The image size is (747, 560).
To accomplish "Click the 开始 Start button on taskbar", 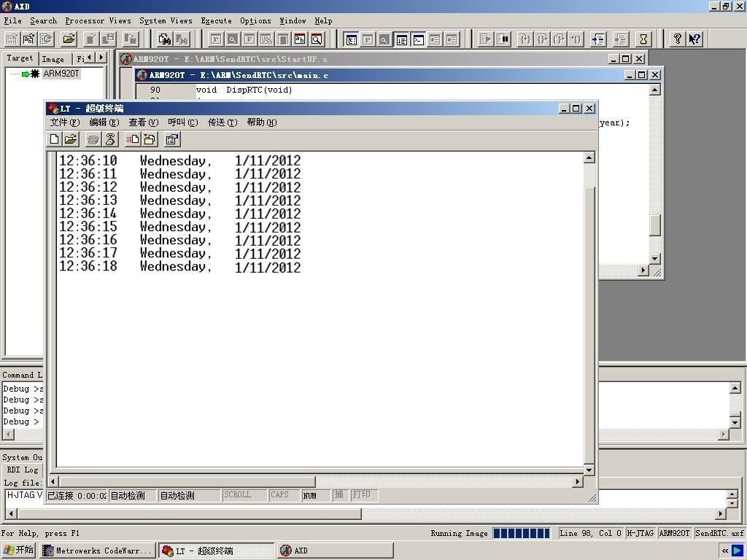I will tap(18, 551).
